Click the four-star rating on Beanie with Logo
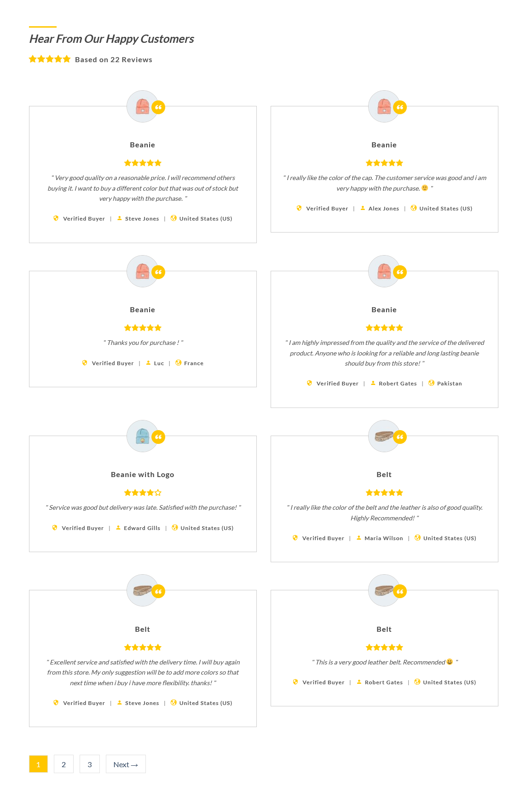Viewport: 532px width, 804px height. point(143,493)
